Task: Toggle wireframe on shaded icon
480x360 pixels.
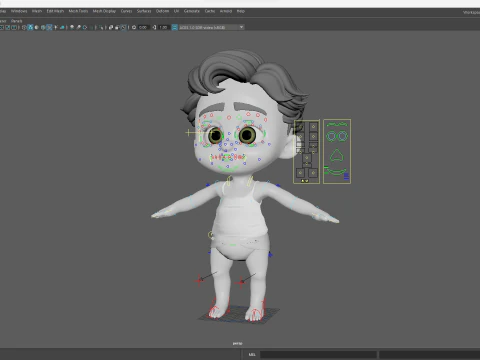Action: click(x=43, y=27)
